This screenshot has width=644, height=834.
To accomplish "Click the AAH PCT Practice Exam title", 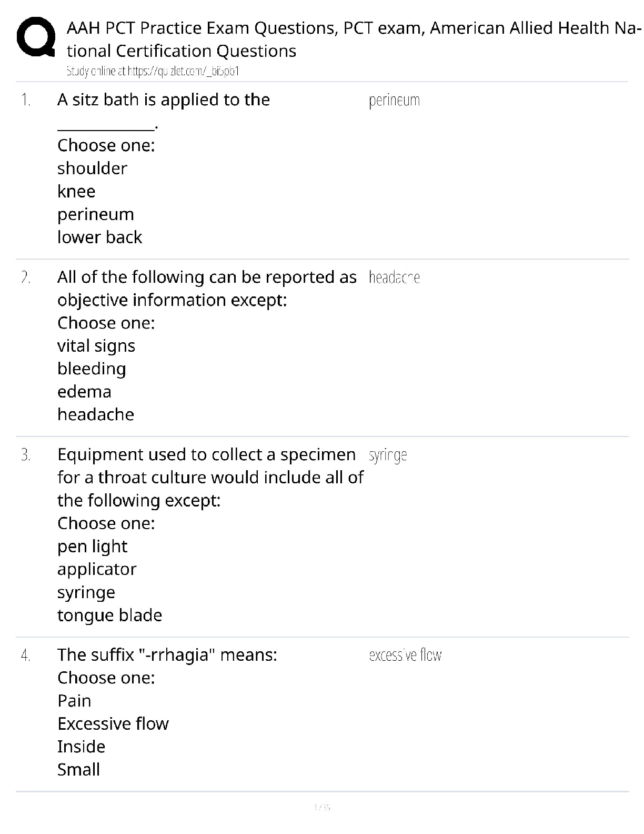I will coord(354,39).
